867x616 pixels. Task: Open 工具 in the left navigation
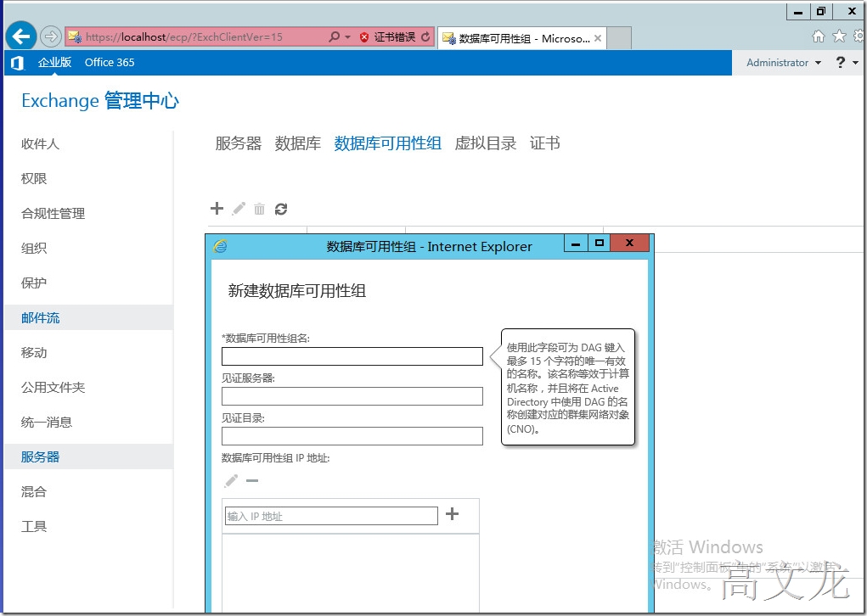point(34,527)
